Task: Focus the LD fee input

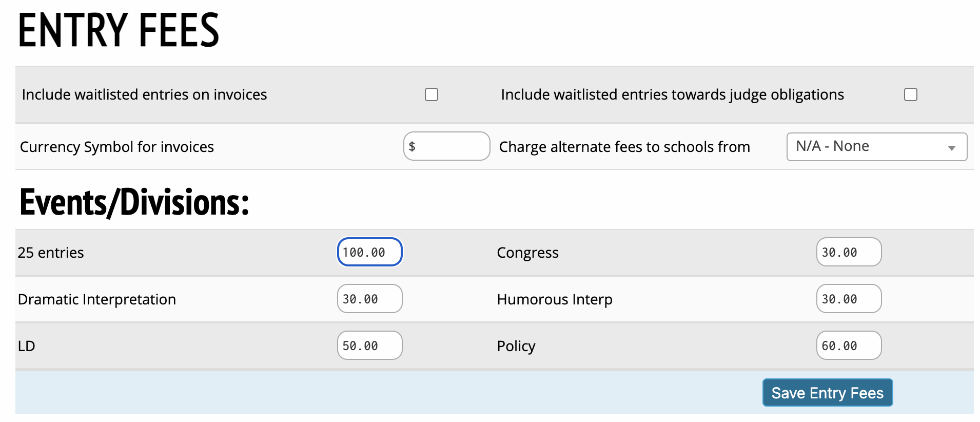Action: pos(369,346)
